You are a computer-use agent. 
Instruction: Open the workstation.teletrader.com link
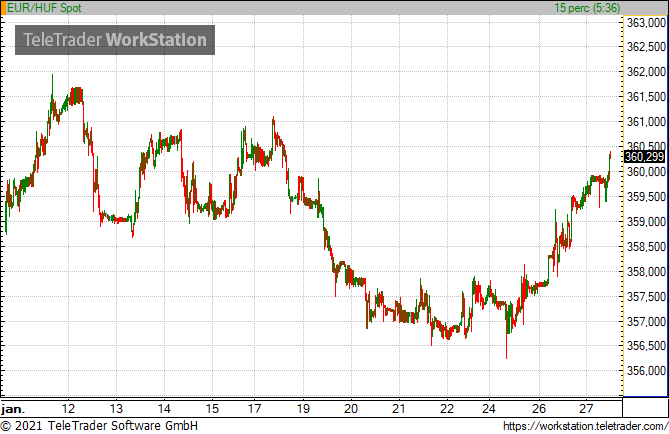(585, 426)
